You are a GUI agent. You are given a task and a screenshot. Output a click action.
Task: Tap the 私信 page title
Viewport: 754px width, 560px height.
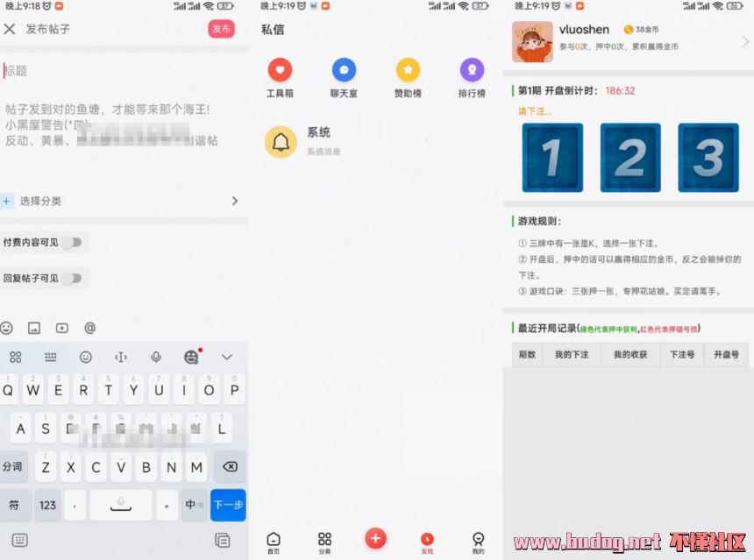(273, 29)
